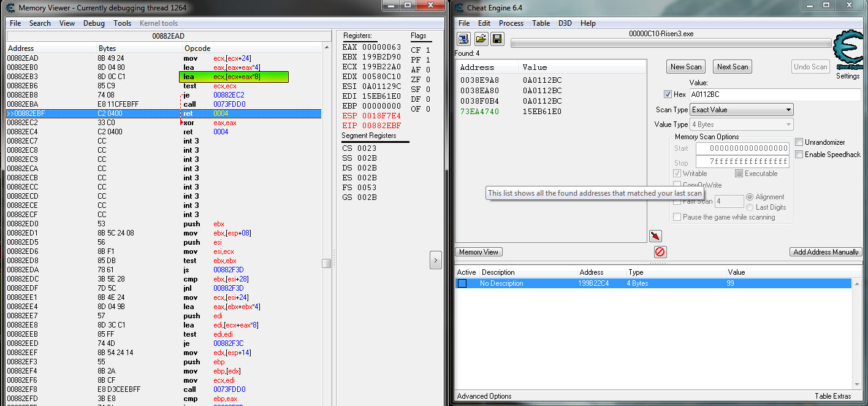The image size is (868, 406).
Task: Uncheck the Hex checkbox
Action: [668, 94]
